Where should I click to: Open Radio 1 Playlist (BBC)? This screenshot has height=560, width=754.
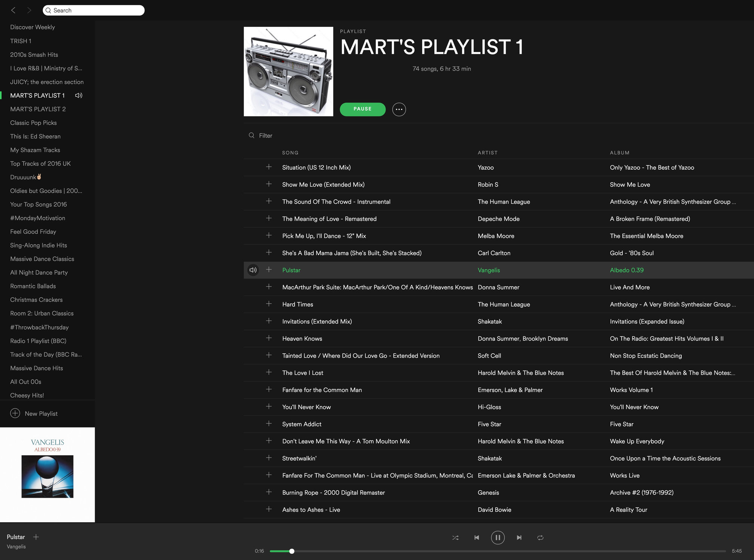[x=38, y=341]
